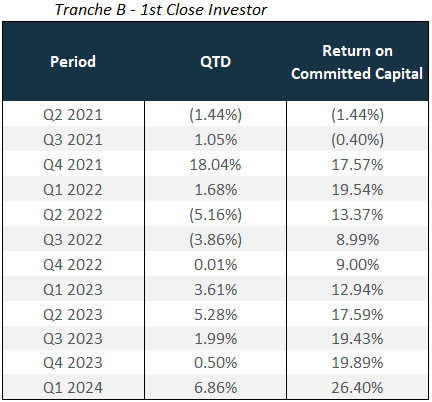Select the Q2 2022 QTD value (5.16%)
The height and width of the screenshot is (402, 432).
tap(216, 215)
